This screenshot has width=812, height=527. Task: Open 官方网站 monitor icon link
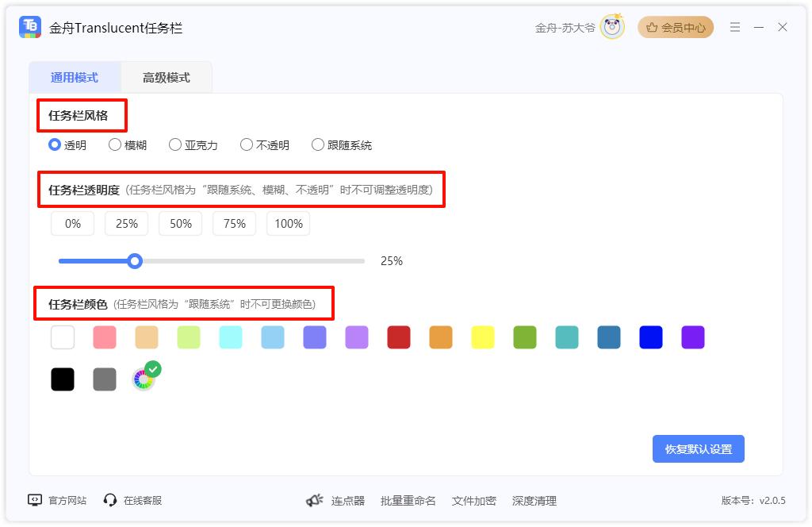35,500
